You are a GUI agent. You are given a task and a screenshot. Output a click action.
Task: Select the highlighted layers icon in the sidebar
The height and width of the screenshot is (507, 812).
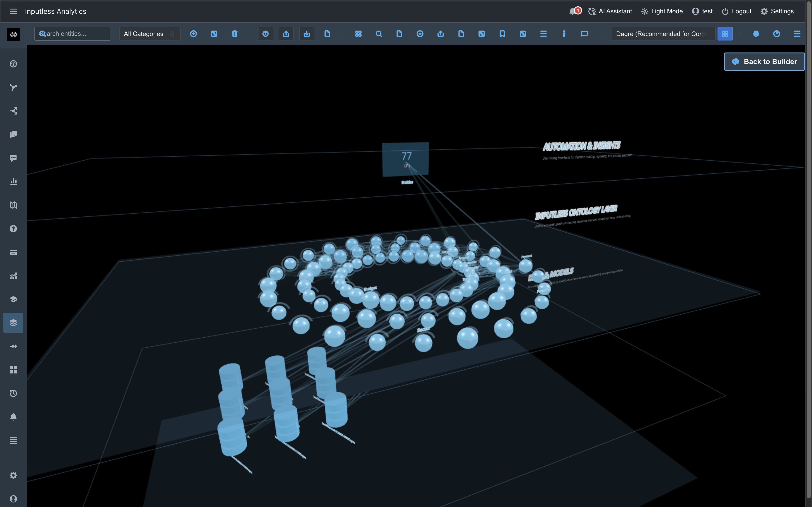click(x=13, y=323)
